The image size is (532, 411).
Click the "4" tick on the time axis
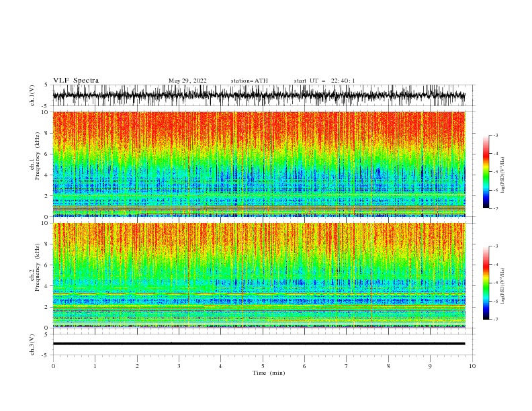point(220,366)
